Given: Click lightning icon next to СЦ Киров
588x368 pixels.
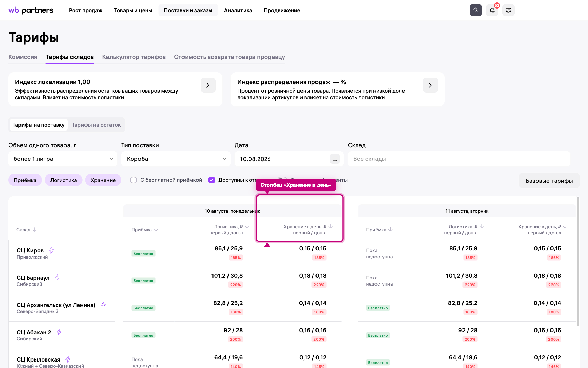Looking at the screenshot, I should tap(51, 250).
